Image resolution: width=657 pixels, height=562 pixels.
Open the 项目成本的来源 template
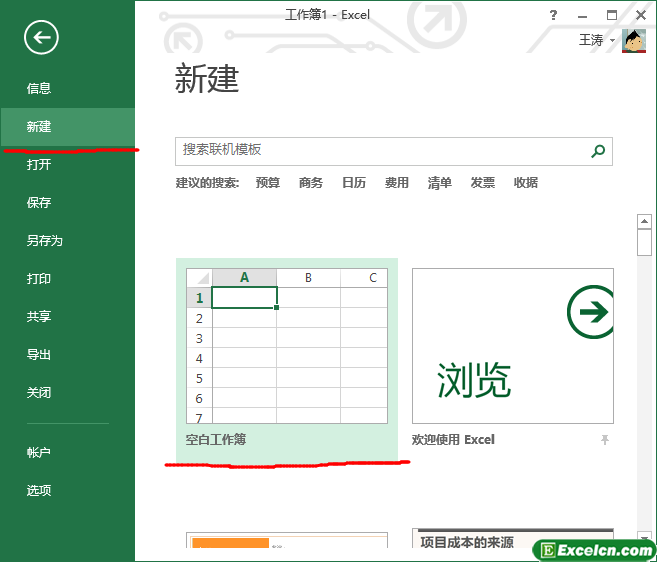(513, 539)
